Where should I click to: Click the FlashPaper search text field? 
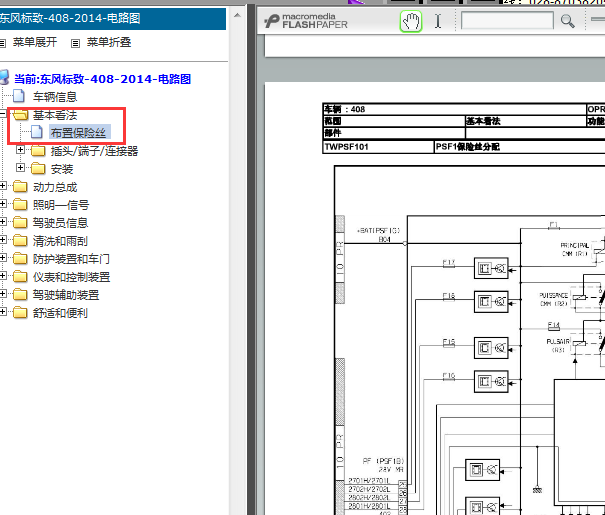[x=507, y=20]
